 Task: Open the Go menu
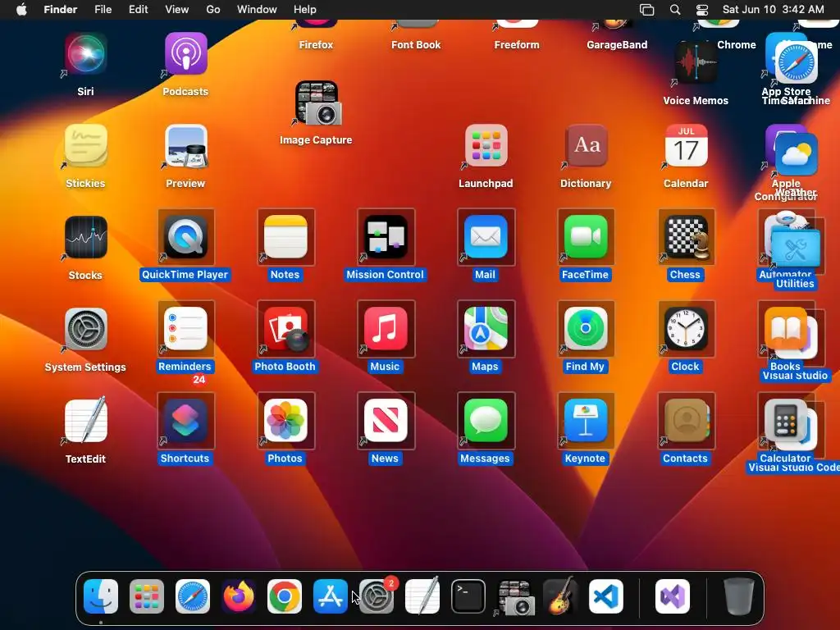pos(213,10)
